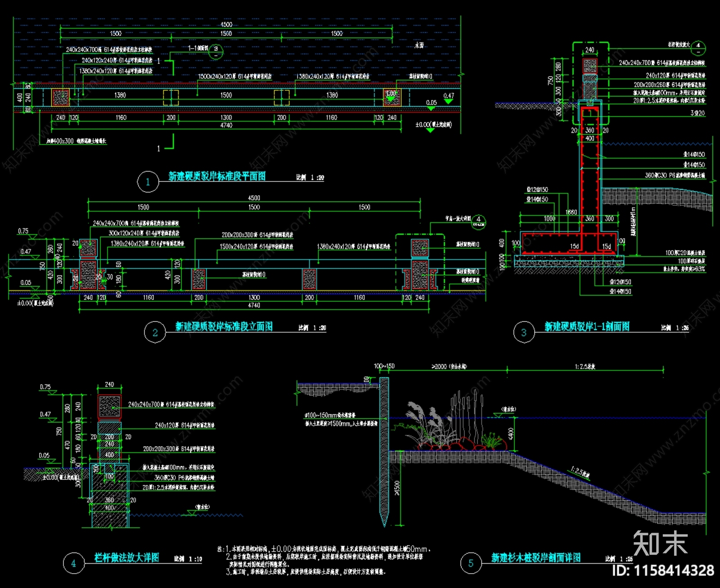The height and width of the screenshot is (588, 720).
Task: Select the 1860 footing dimension in the section
Action: point(571,212)
